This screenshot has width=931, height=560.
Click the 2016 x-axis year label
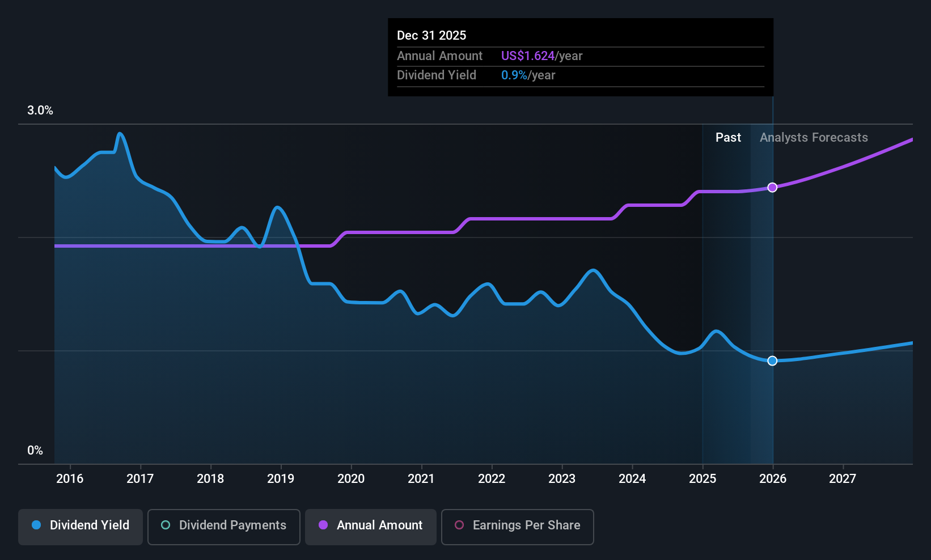point(70,479)
